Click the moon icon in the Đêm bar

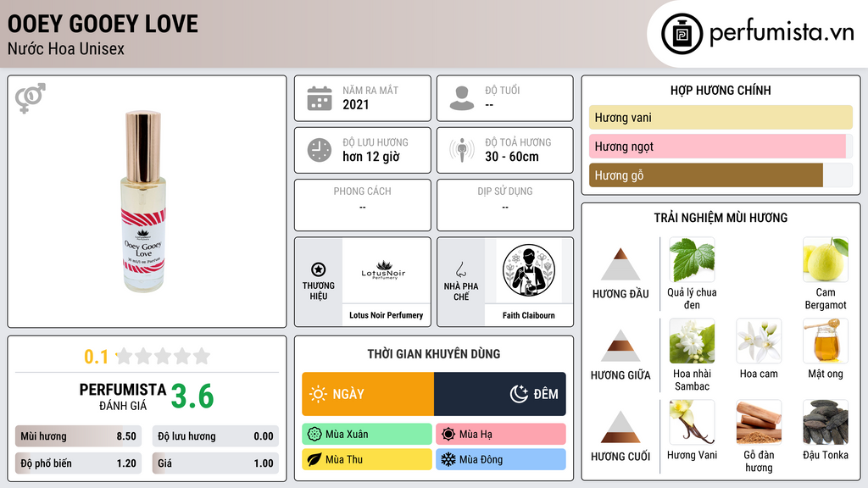point(519,394)
